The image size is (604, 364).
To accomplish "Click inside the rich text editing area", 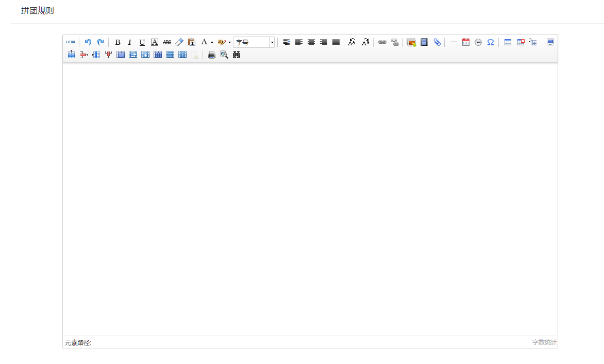I will (x=310, y=199).
